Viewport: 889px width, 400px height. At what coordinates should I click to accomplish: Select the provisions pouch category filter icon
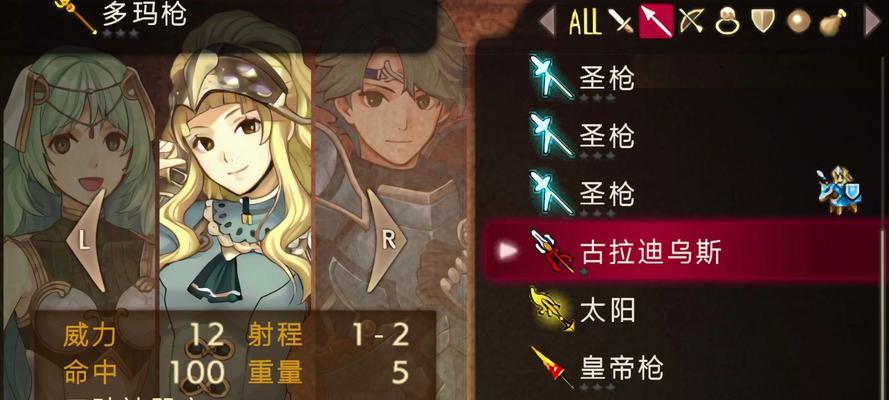coord(833,22)
